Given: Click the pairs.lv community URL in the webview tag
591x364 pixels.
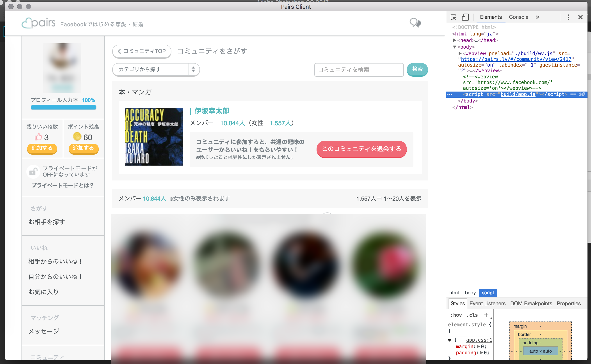Looking at the screenshot, I should click(x=516, y=59).
